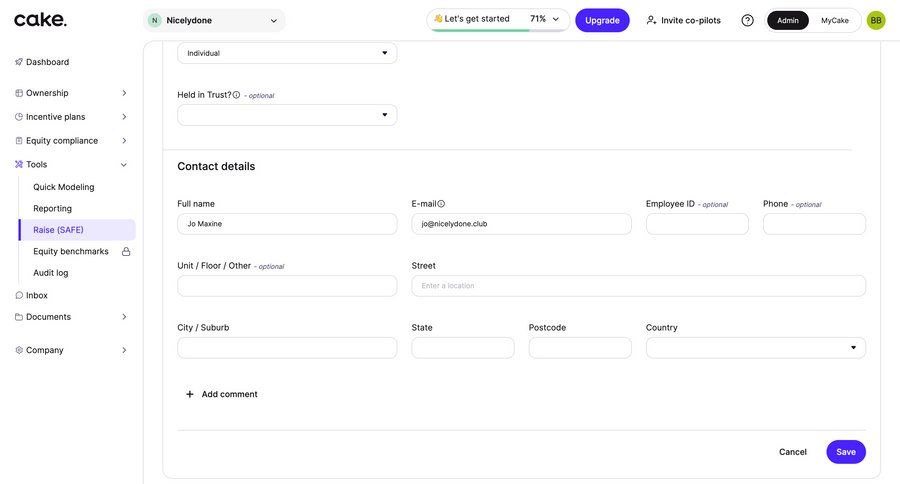Click the Street location input field
The width and height of the screenshot is (900, 484).
(x=638, y=286)
